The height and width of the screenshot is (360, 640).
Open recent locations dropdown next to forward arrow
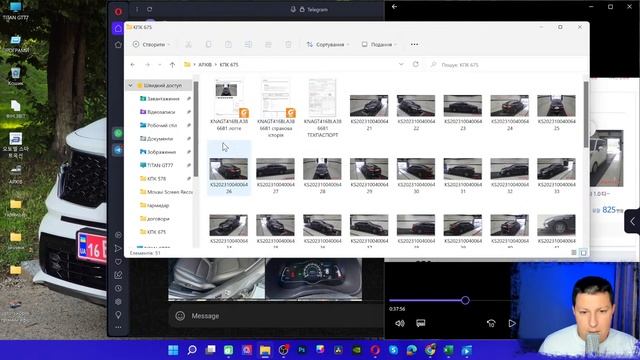click(x=160, y=64)
